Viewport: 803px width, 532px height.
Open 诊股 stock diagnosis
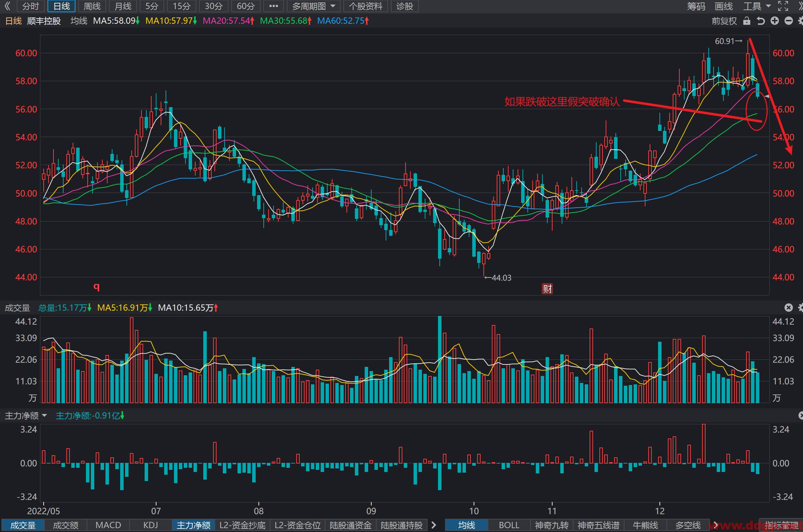click(x=405, y=6)
